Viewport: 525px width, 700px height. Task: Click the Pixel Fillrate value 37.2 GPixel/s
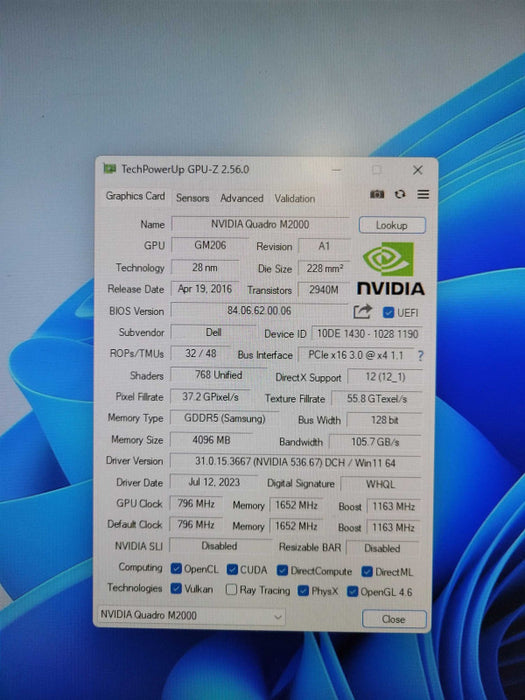(210, 396)
